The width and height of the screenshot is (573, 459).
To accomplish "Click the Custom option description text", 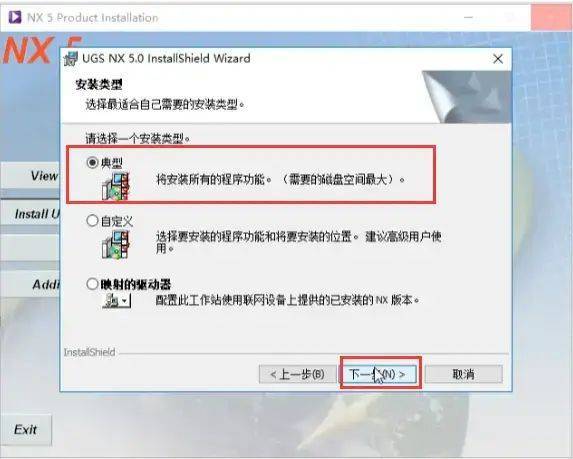I will tap(299, 242).
